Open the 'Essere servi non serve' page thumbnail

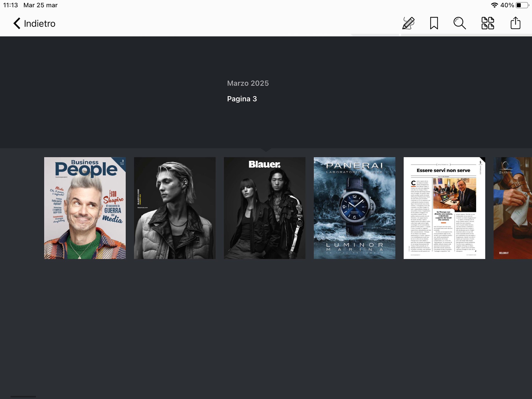click(444, 208)
